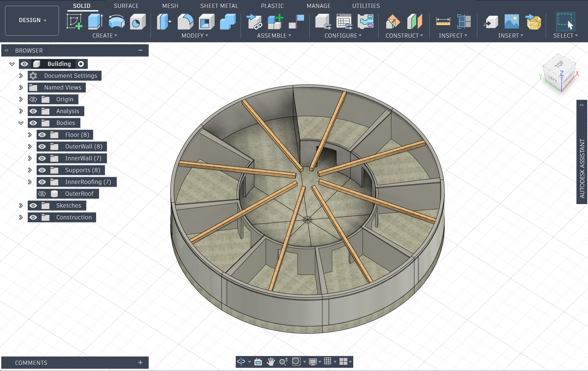Click the New Component icon
Image resolution: width=588 pixels, height=371 pixels.
pos(276,22)
